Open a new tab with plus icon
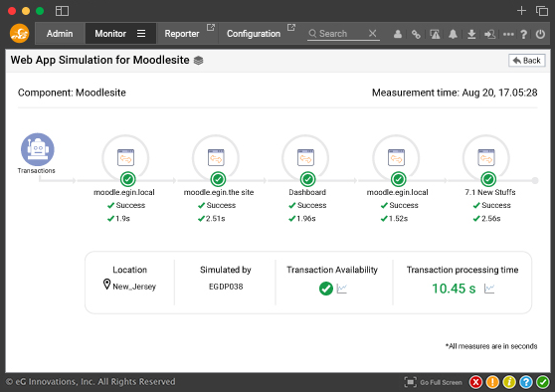 (521, 11)
